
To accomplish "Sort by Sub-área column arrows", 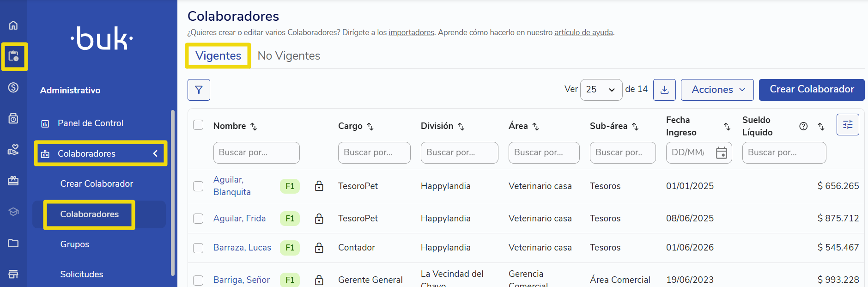I will (x=635, y=126).
